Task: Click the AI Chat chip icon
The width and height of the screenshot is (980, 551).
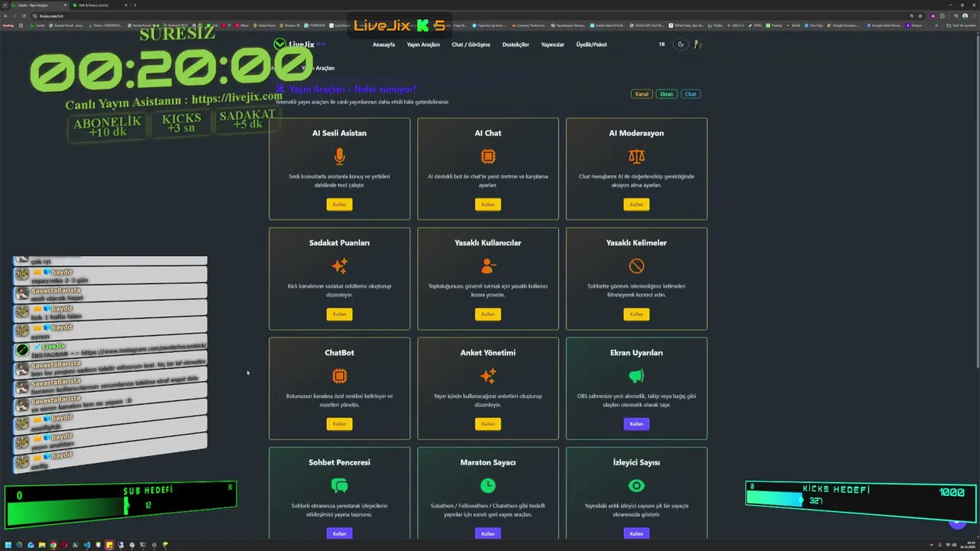Action: [x=488, y=156]
